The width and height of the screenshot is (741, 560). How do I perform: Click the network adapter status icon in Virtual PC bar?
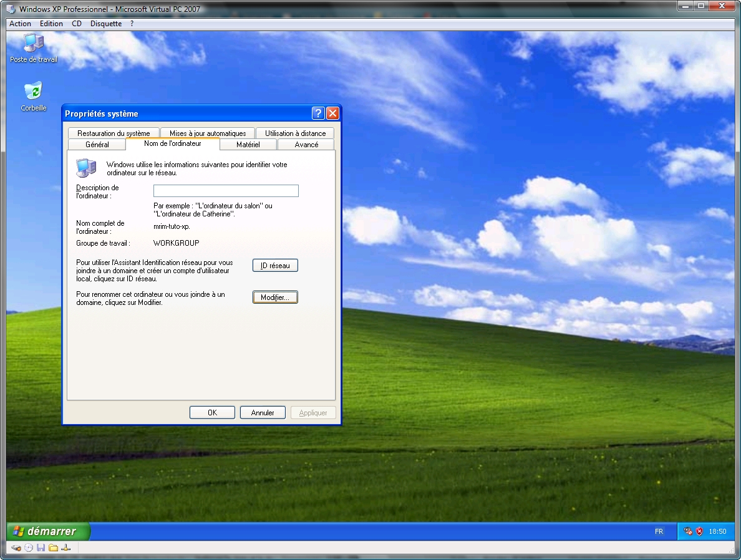66,548
